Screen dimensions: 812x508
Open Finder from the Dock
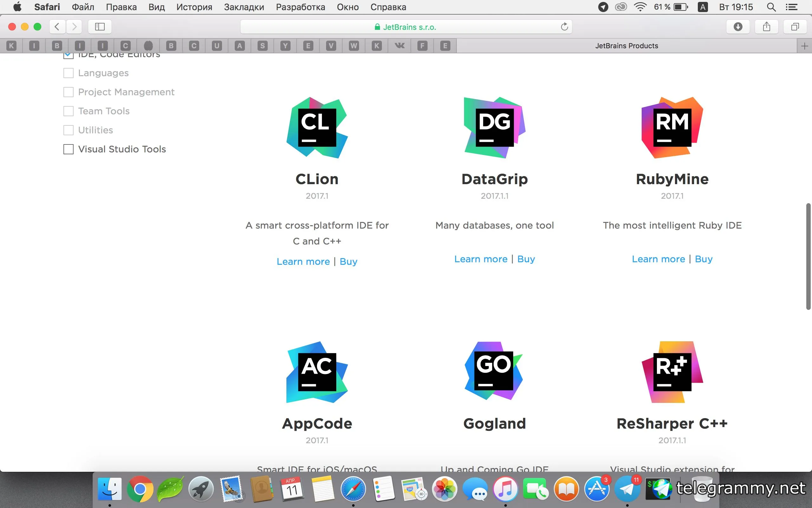110,489
